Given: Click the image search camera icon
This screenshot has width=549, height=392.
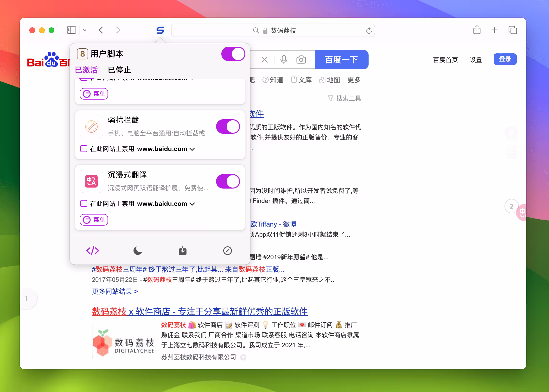Looking at the screenshot, I should (301, 60).
